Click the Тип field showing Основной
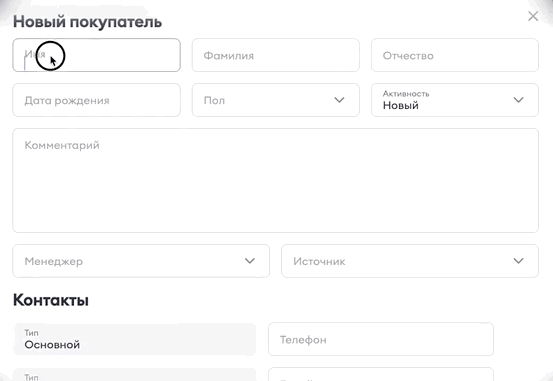 click(x=134, y=339)
